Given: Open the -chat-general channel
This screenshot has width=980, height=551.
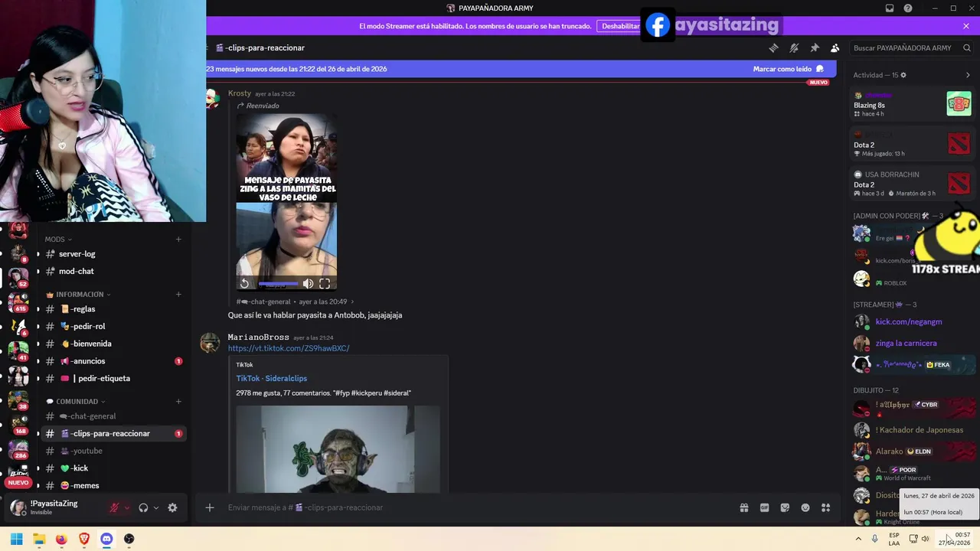Looking at the screenshot, I should 113,416.
